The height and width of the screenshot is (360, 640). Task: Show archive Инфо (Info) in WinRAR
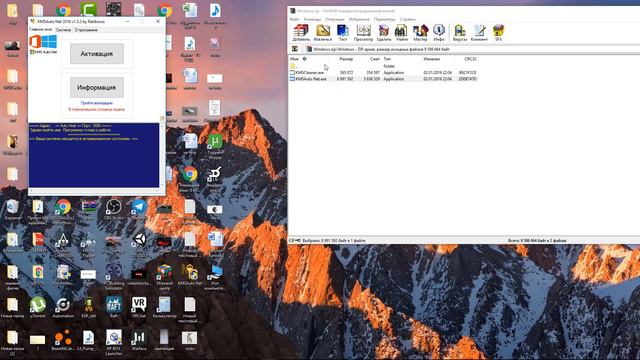pyautogui.click(x=439, y=33)
